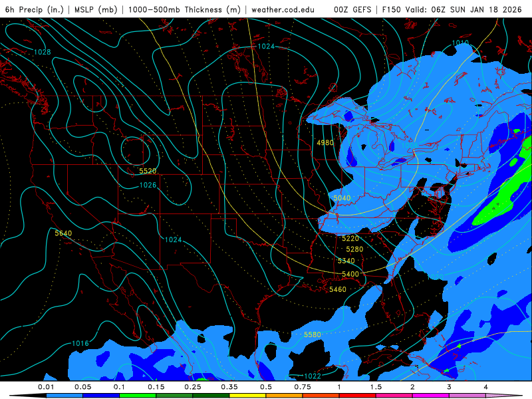Click the 1020 isobar label off the Southeast coast
Screen dimensions: 532x399
pos(435,277)
